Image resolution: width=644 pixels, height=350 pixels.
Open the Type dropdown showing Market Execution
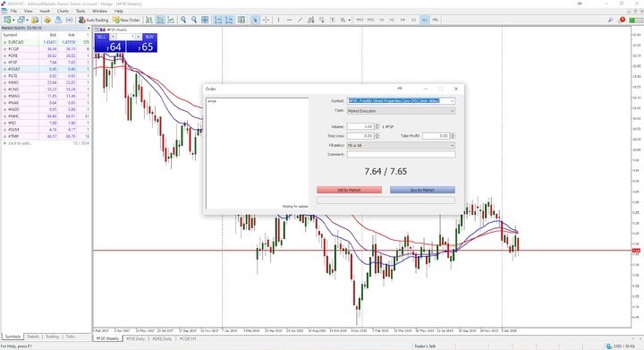click(401, 111)
